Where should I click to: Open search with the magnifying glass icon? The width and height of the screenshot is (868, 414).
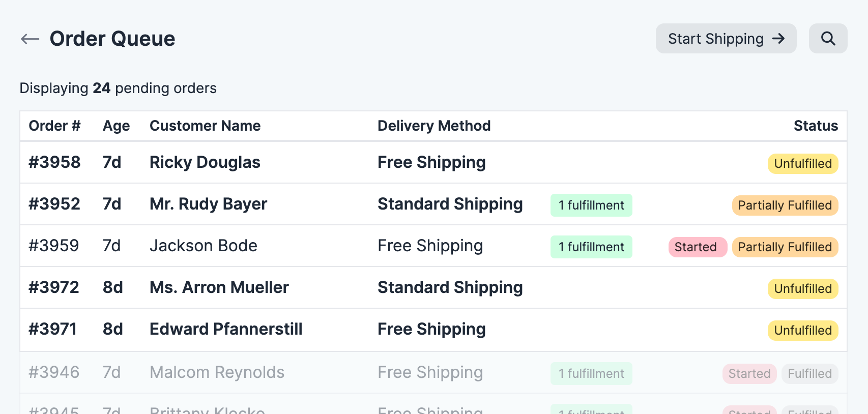tap(828, 38)
